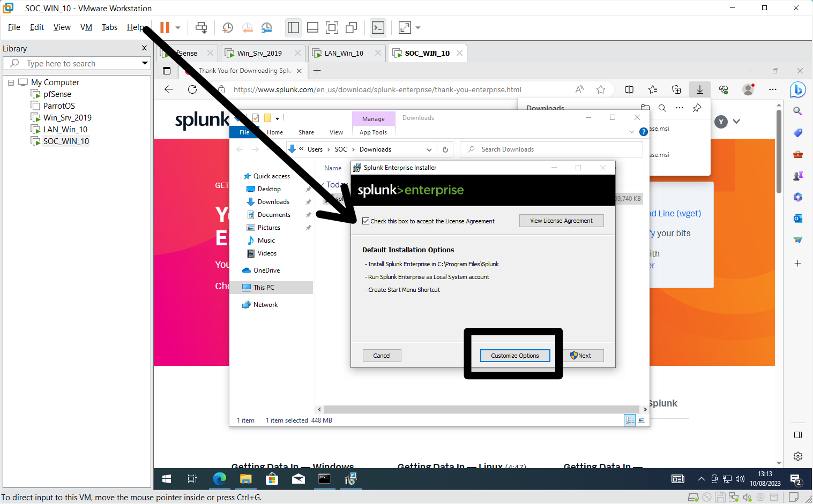Open the stretch display dropdown arrow
813x504 pixels.
418,27
